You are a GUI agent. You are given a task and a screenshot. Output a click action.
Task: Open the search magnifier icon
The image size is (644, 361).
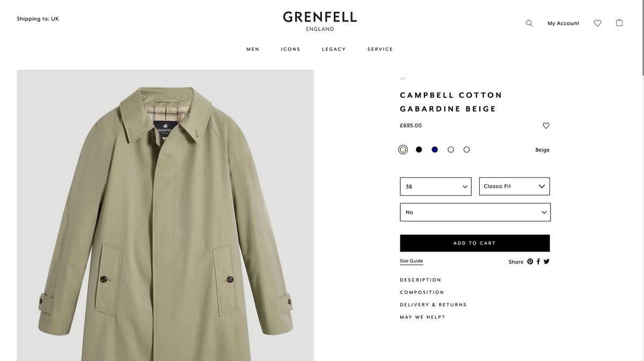click(x=529, y=23)
